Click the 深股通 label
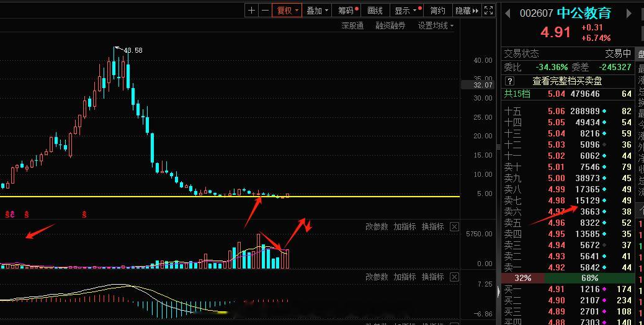The image size is (644, 325). click(x=352, y=26)
